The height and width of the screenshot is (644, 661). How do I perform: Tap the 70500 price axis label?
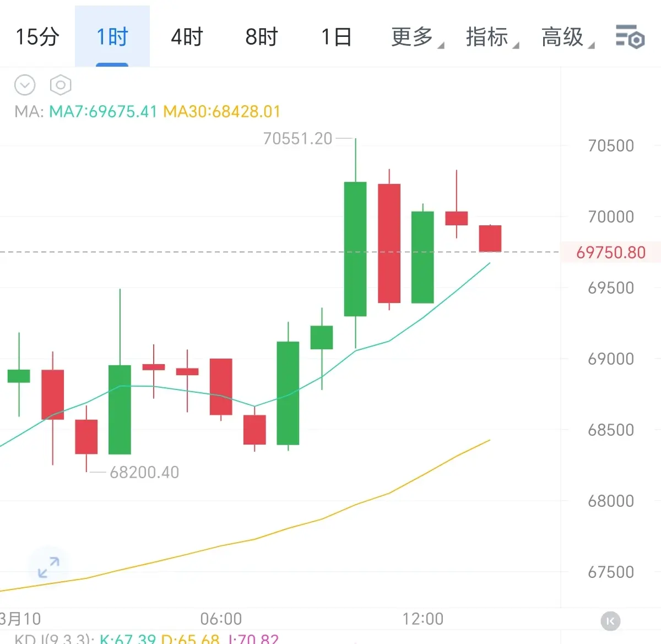coord(611,146)
